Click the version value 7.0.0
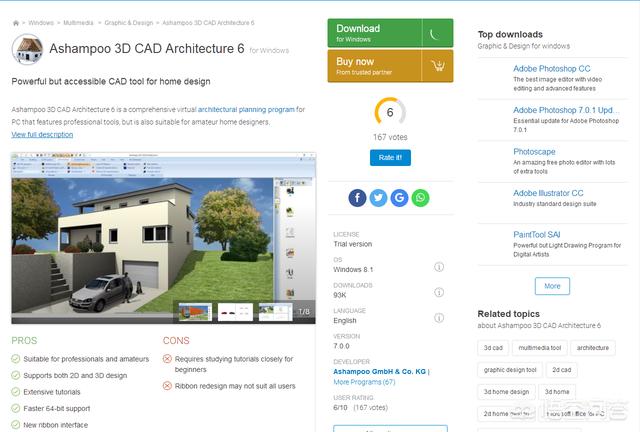 (341, 346)
